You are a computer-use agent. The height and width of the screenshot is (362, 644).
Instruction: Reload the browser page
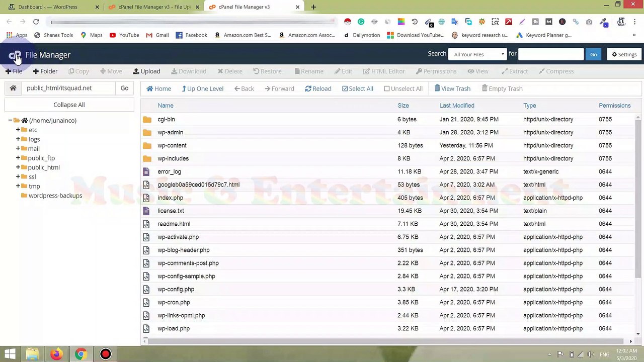click(36, 22)
